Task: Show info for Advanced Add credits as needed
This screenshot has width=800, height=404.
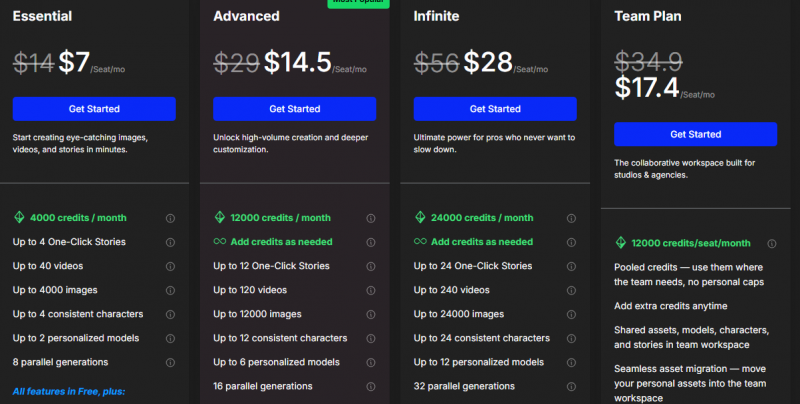Action: tap(371, 242)
